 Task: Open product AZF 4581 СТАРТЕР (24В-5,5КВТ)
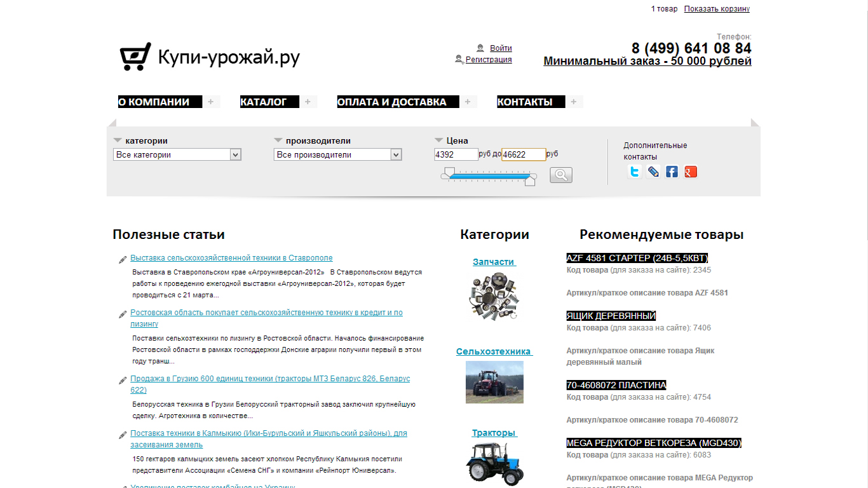tap(637, 258)
